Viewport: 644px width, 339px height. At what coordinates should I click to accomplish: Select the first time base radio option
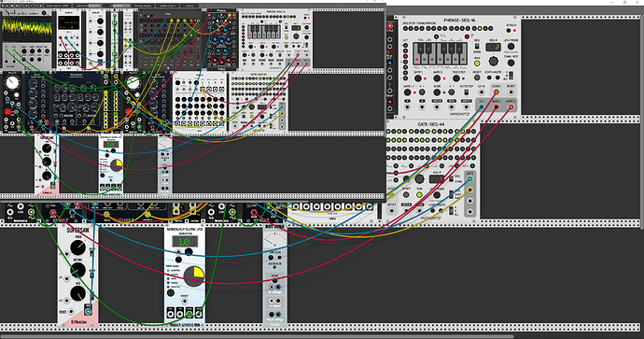[169, 271]
